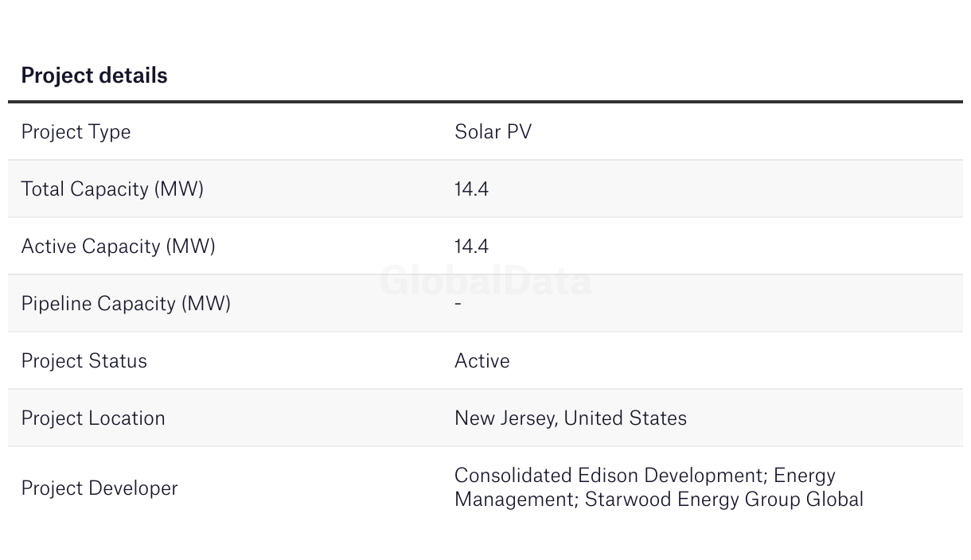The width and height of the screenshot is (971, 560).
Task: Click the Active Capacity value 14.4
Action: coord(471,247)
